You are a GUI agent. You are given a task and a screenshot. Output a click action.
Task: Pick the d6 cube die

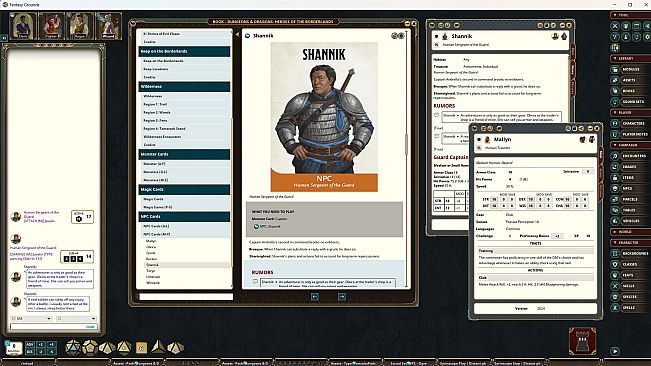tap(141, 348)
